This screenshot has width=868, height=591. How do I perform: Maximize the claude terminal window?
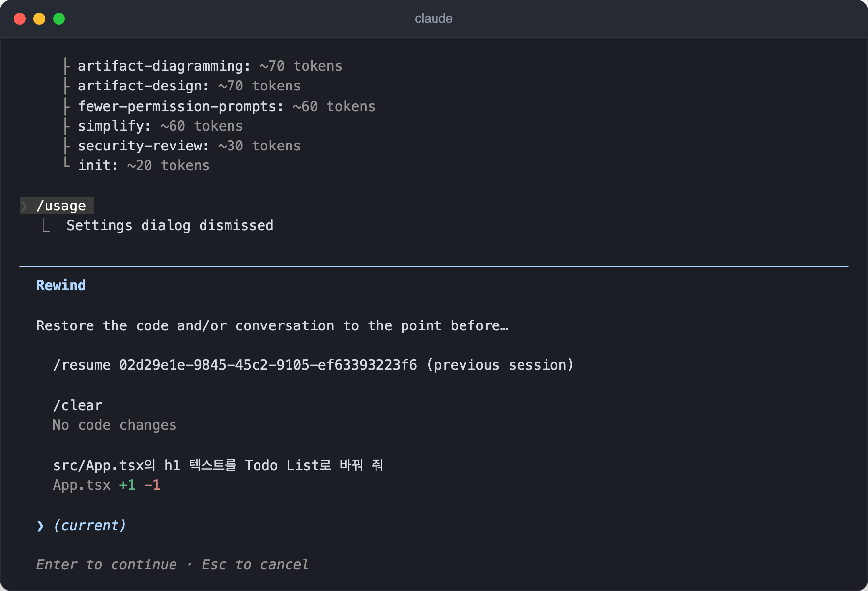point(59,19)
